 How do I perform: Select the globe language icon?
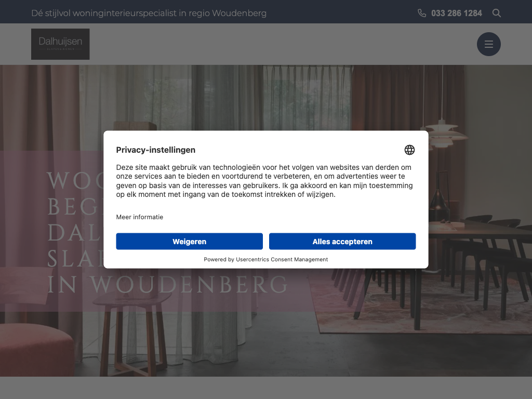[x=409, y=150]
